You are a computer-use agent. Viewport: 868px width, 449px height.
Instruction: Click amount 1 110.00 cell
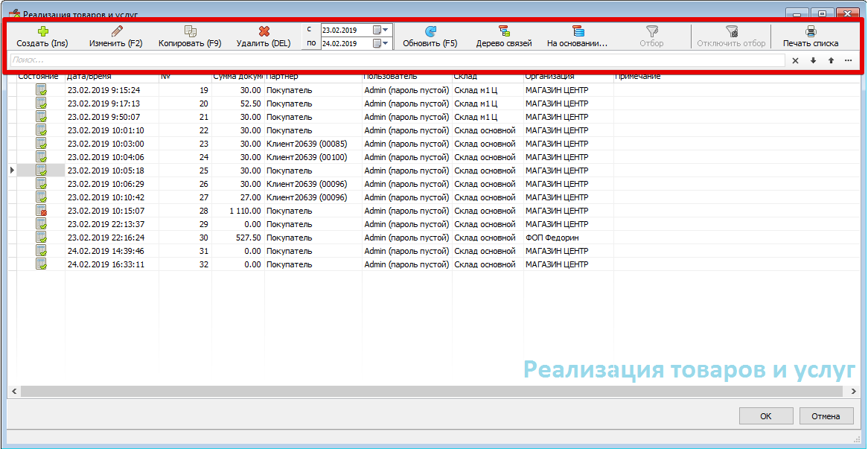[238, 211]
